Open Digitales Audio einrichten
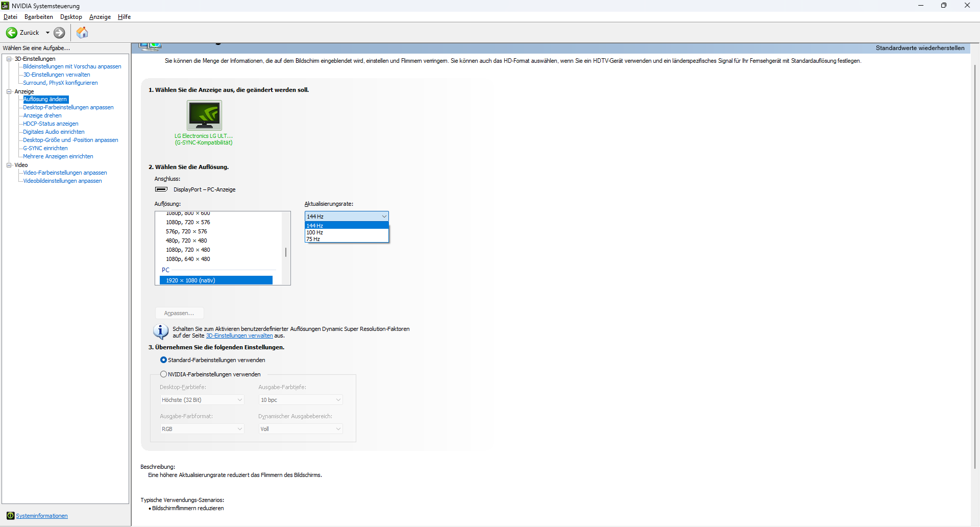This screenshot has height=527, width=980. 54,132
